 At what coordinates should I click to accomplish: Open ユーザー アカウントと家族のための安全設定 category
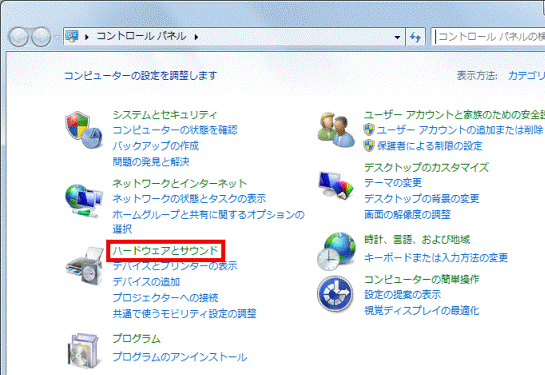(454, 114)
